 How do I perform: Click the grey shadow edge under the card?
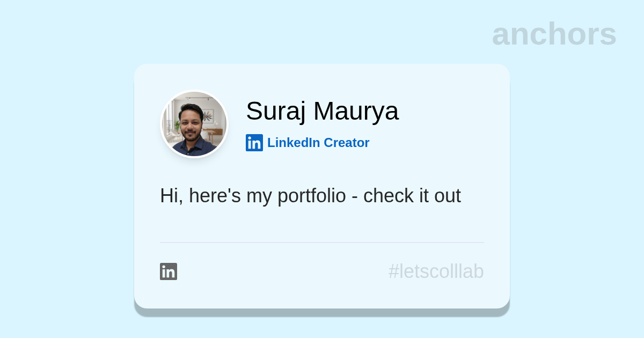click(x=322, y=312)
